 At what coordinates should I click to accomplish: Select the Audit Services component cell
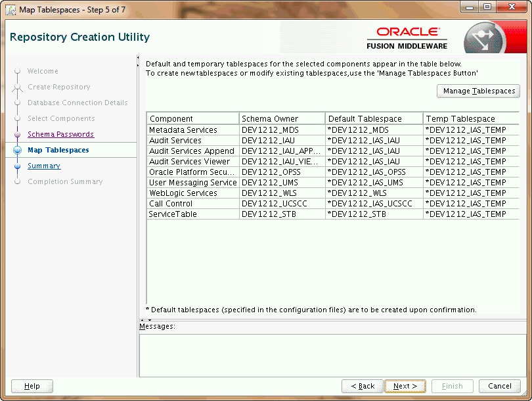click(x=193, y=141)
